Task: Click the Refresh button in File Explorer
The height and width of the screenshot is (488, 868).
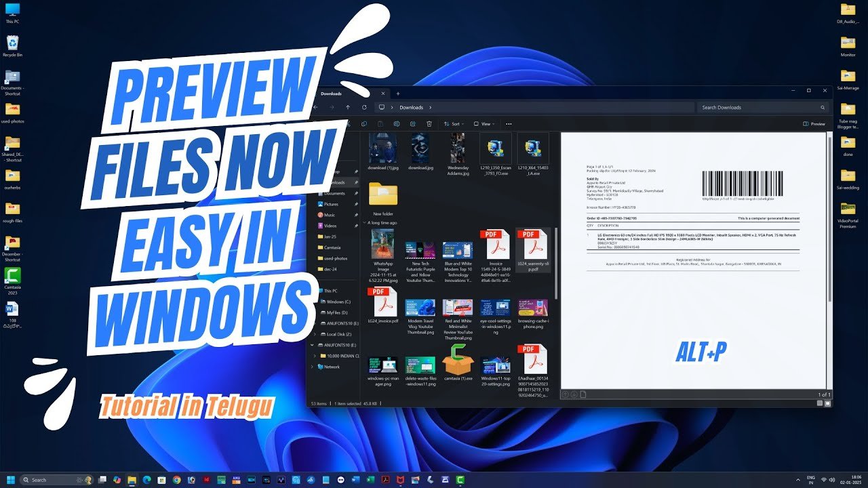Action: (x=364, y=107)
